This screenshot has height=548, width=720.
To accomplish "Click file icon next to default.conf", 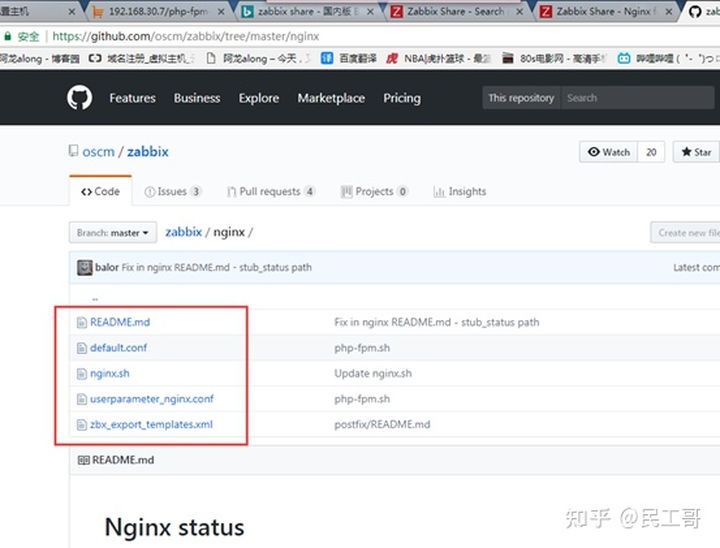I will pyautogui.click(x=81, y=348).
